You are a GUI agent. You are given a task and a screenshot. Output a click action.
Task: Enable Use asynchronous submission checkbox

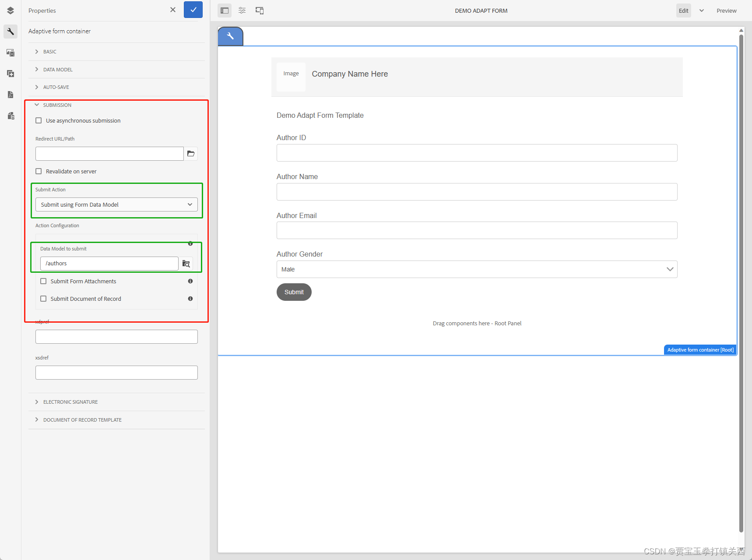(39, 120)
